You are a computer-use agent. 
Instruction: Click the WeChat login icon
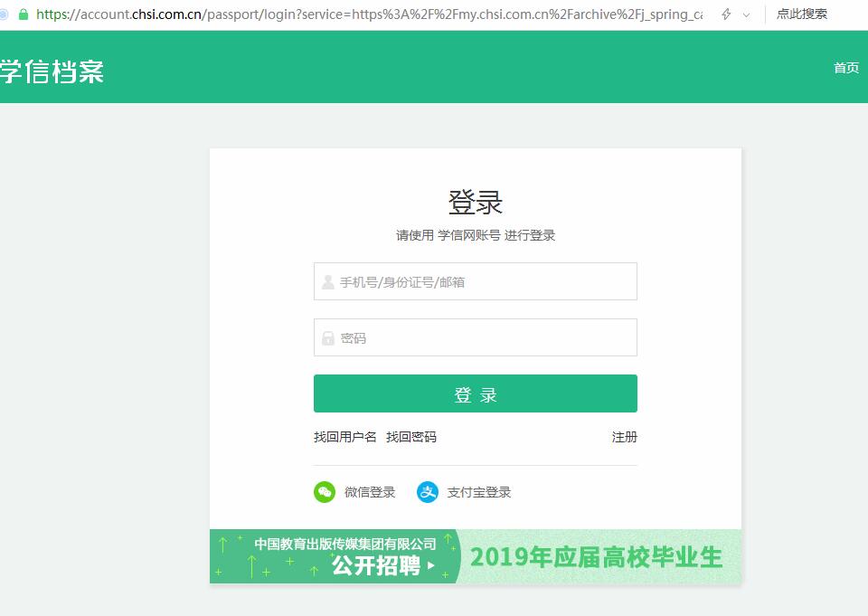(325, 492)
